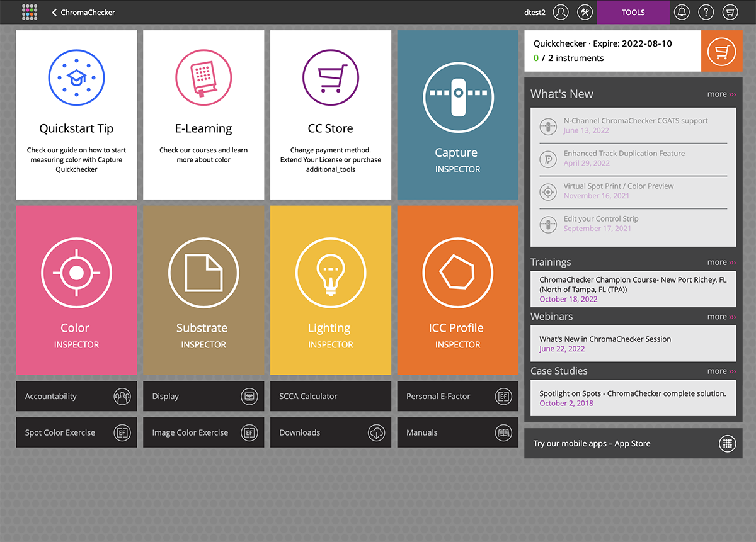Viewport: 756px width, 542px height.
Task: Open the Color Inspector target icon
Action: coord(76,273)
